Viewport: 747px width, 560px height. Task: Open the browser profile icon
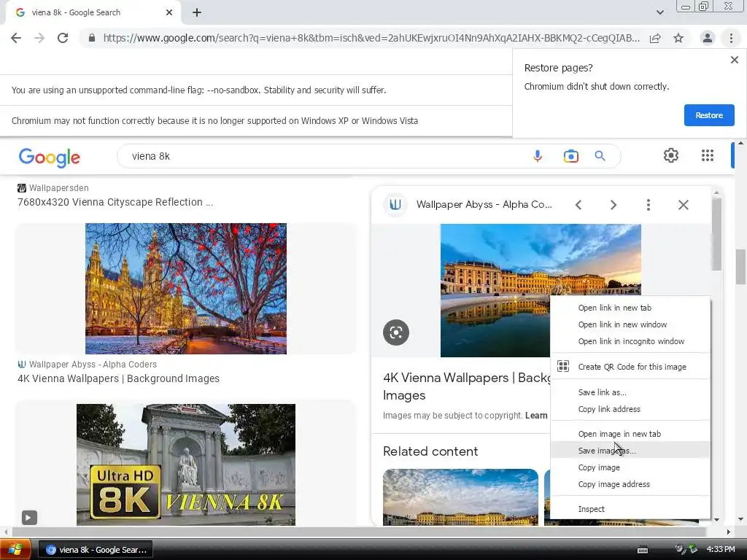tap(708, 38)
